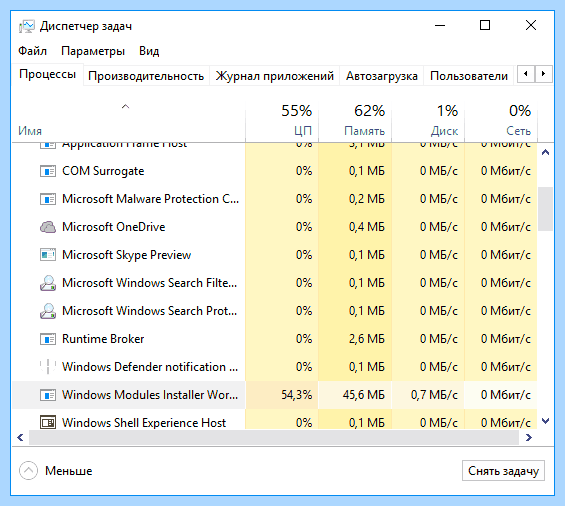Click the 45,6 МБ memory value
Viewport: 565px width, 506px height.
click(x=364, y=395)
